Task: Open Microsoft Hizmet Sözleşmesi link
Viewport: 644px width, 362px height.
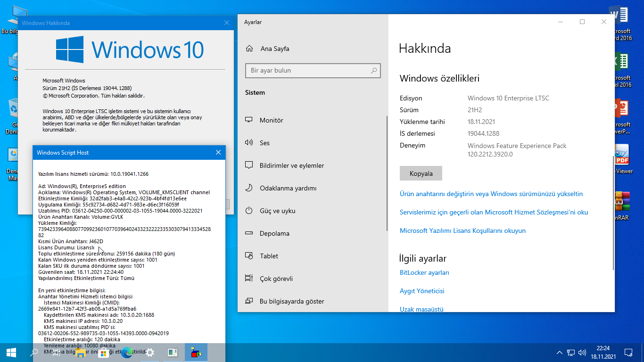Action: click(x=494, y=212)
